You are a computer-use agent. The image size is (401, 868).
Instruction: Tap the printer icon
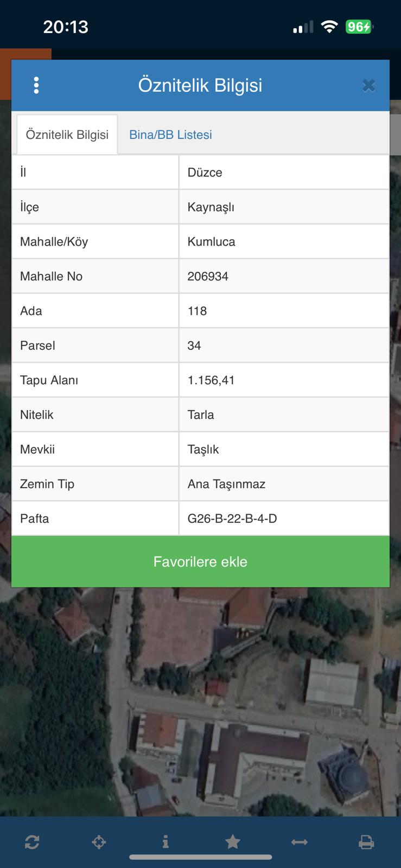coord(366,842)
